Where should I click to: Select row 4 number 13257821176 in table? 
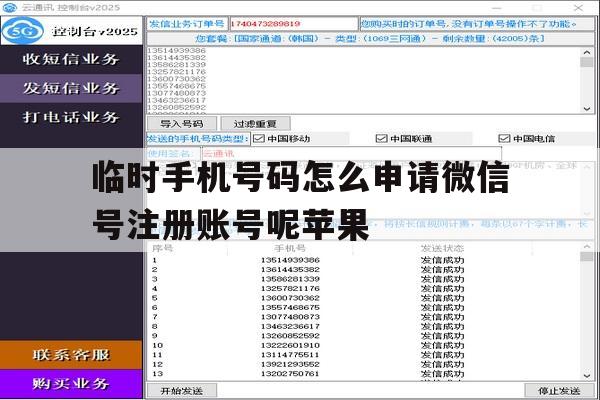point(290,289)
